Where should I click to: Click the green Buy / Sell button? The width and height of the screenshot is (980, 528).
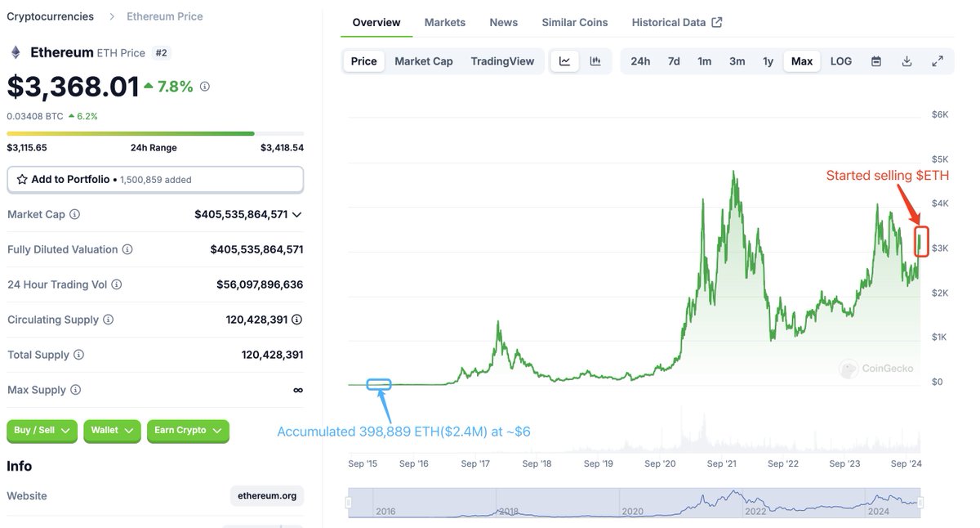click(42, 431)
